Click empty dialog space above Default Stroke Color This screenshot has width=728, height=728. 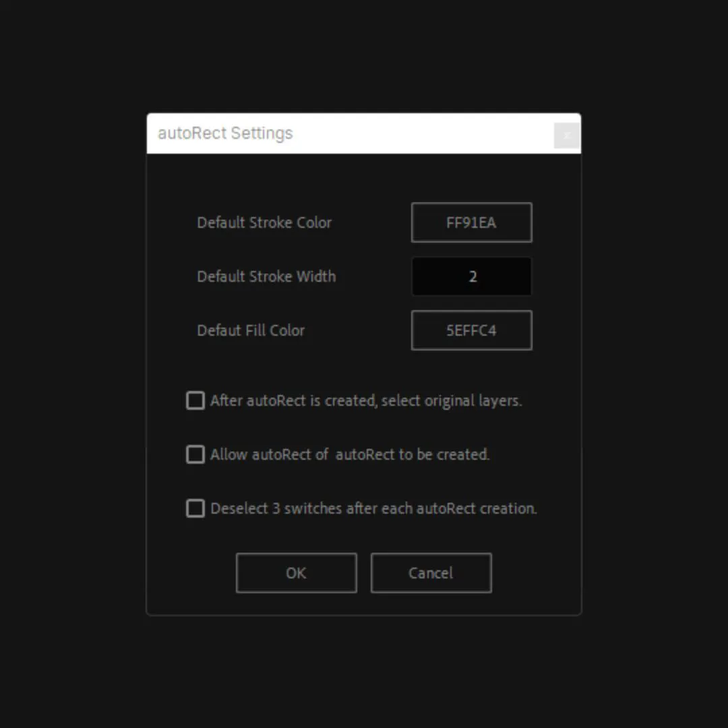(364, 179)
